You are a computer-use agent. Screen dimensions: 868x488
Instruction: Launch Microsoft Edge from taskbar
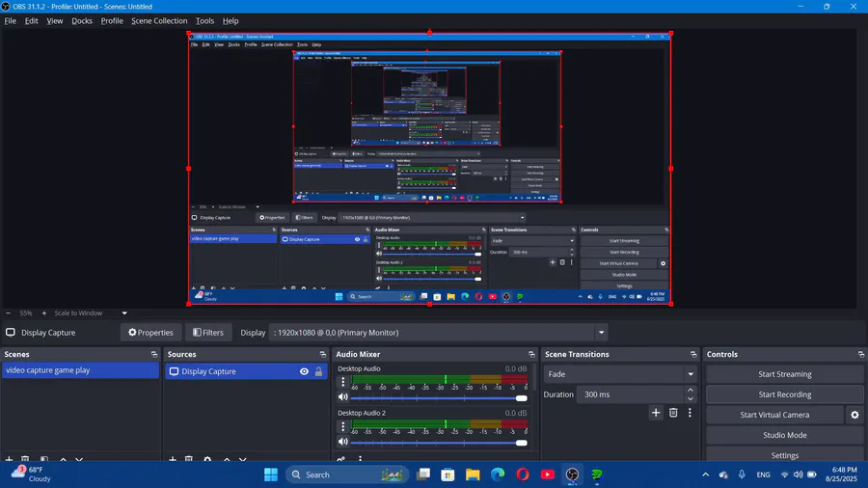(498, 474)
